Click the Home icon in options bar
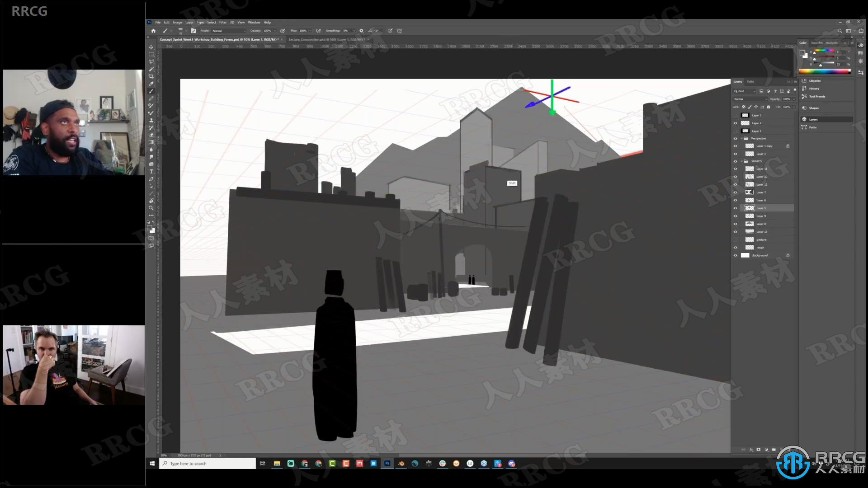868x488 pixels. [153, 31]
